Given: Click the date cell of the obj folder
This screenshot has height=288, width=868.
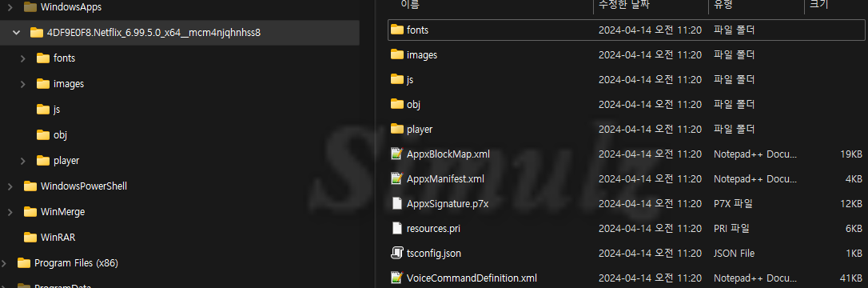Looking at the screenshot, I should [650, 104].
